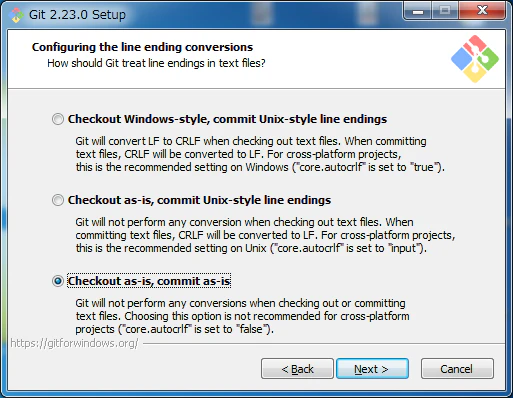Image resolution: width=513 pixels, height=398 pixels.
Task: Click the How should Git treat line endings subtitle
Action: pos(156,63)
